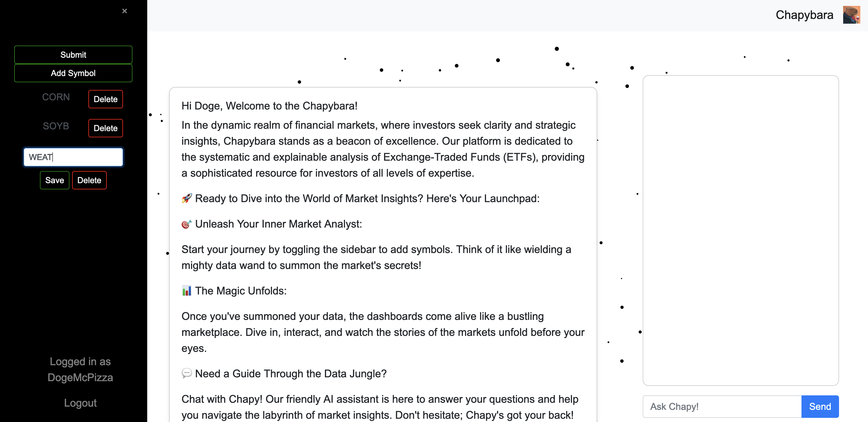Click the speech bubble emoji icon
The width and height of the screenshot is (868, 422).
187,373
